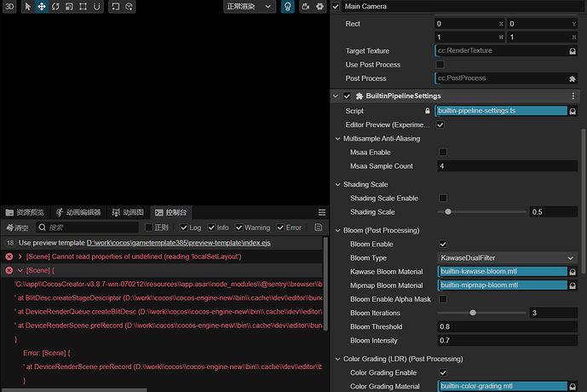
Task: Open Bloom Type KawaseDualFilter dropdown
Action: click(x=507, y=258)
